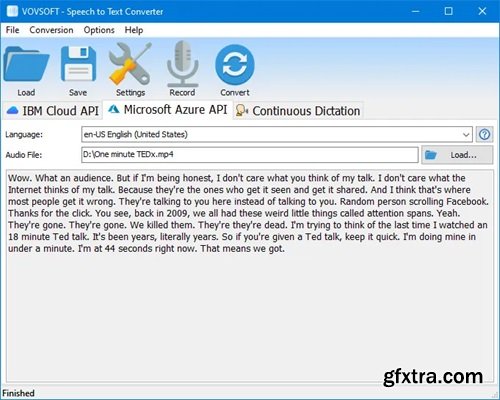Image resolution: width=500 pixels, height=400 pixels.
Task: Open the Options menu
Action: [x=99, y=30]
